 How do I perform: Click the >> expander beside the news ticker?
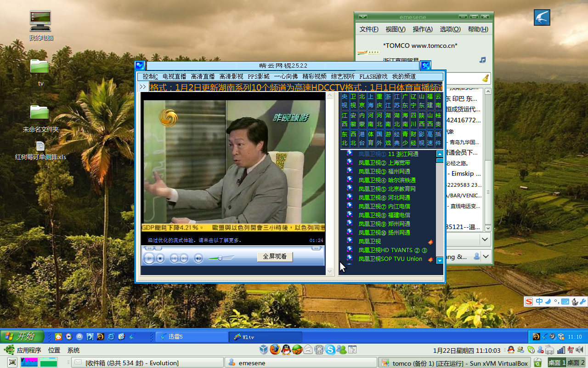click(x=143, y=87)
